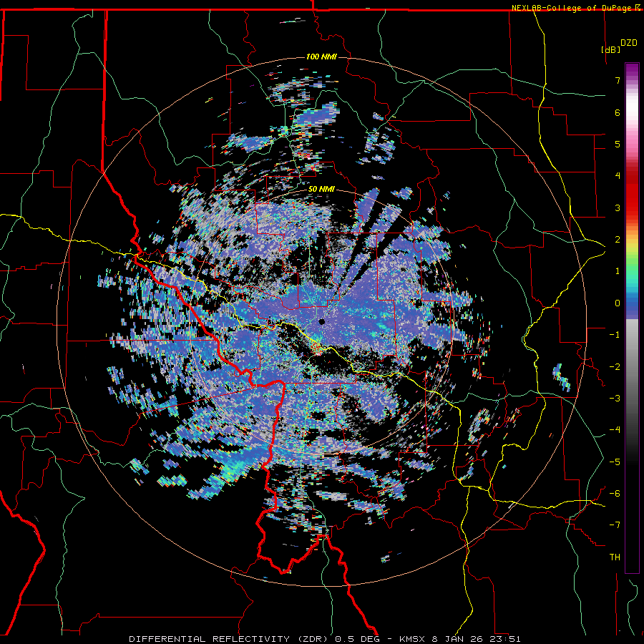644x644 pixels.
Task: Click the -6 scale label
Action: coord(615,494)
